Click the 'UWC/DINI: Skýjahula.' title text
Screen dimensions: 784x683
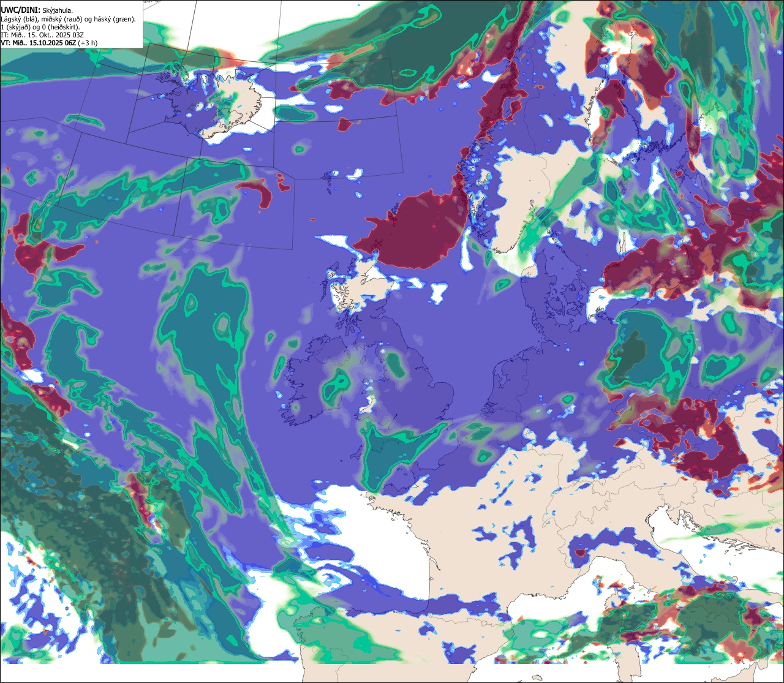37,10
